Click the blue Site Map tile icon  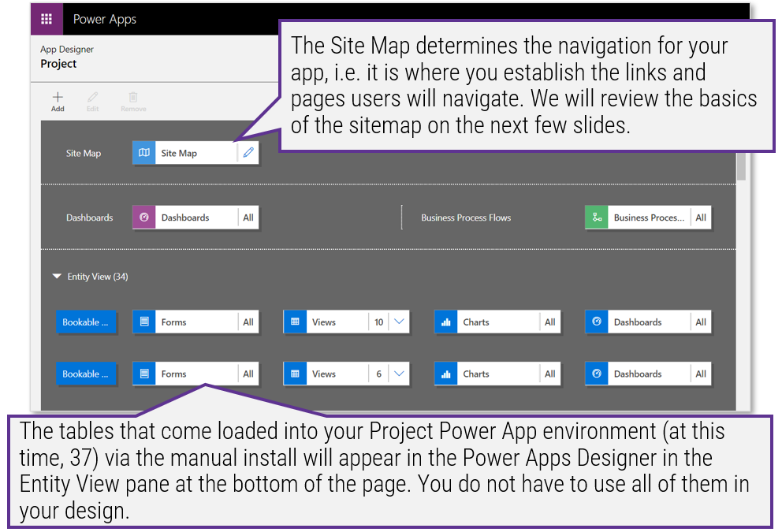144,153
